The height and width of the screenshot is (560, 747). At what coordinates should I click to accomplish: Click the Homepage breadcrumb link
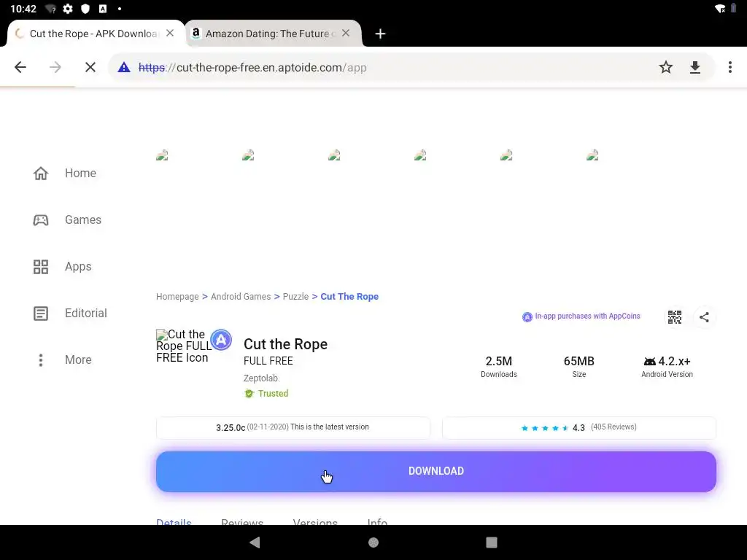pos(177,296)
